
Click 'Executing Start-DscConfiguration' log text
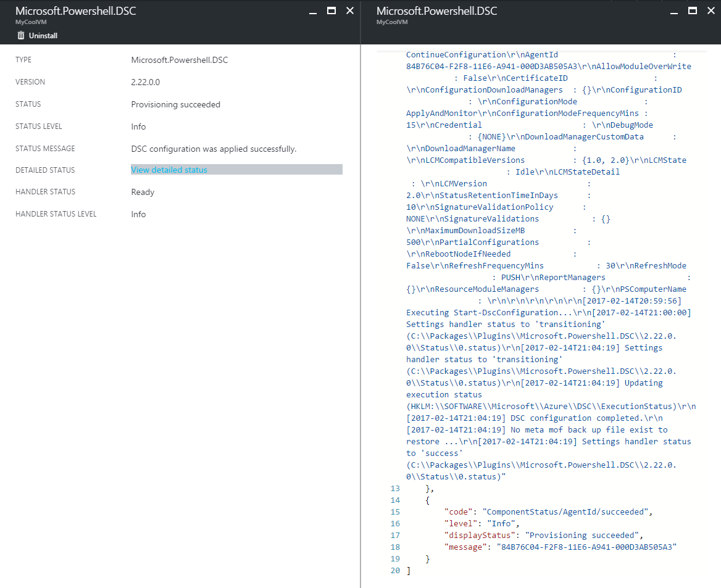pos(482,313)
